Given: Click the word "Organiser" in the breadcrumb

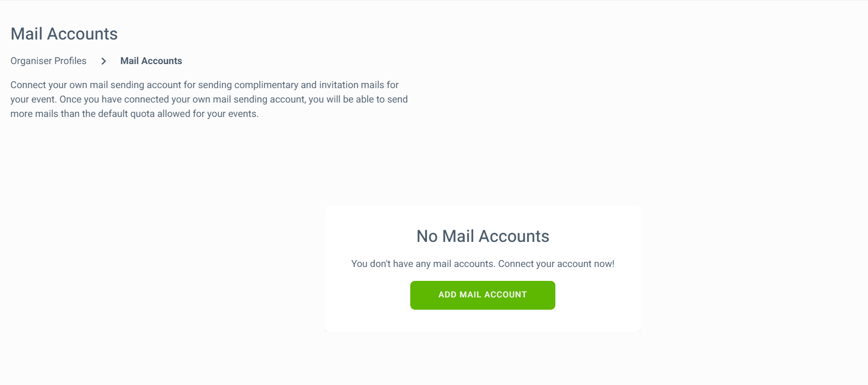Looking at the screenshot, I should pyautogui.click(x=31, y=61).
